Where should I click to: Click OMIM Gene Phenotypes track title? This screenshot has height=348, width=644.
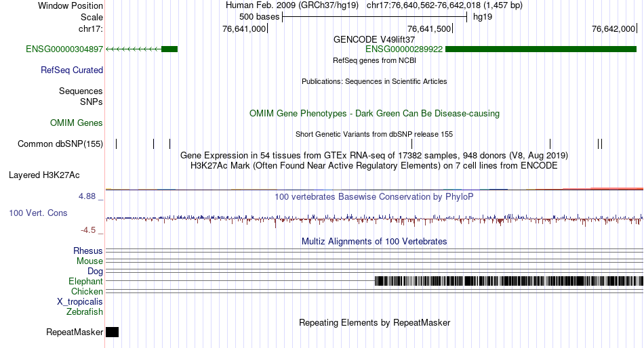pos(374,114)
